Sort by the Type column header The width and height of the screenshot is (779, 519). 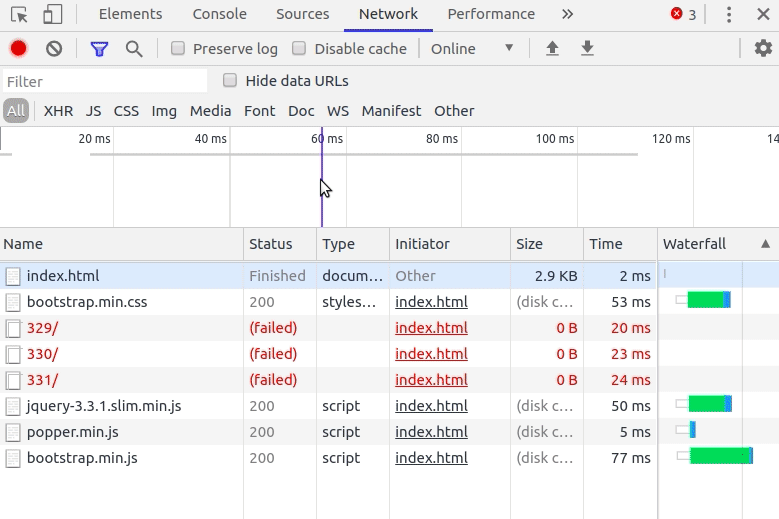353,244
